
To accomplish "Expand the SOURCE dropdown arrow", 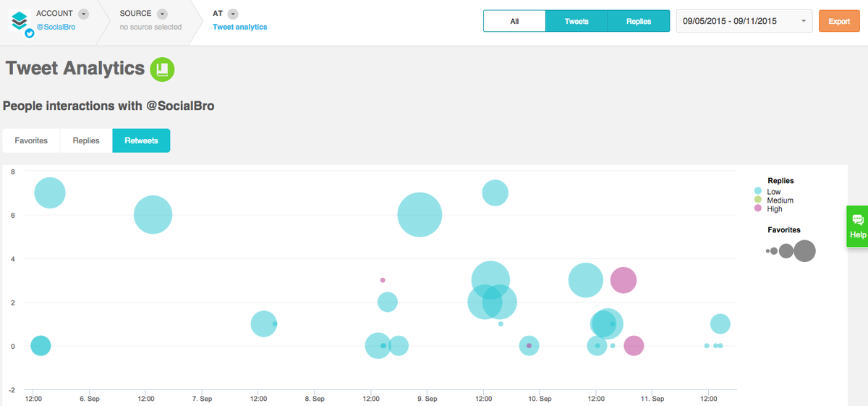I will (162, 14).
